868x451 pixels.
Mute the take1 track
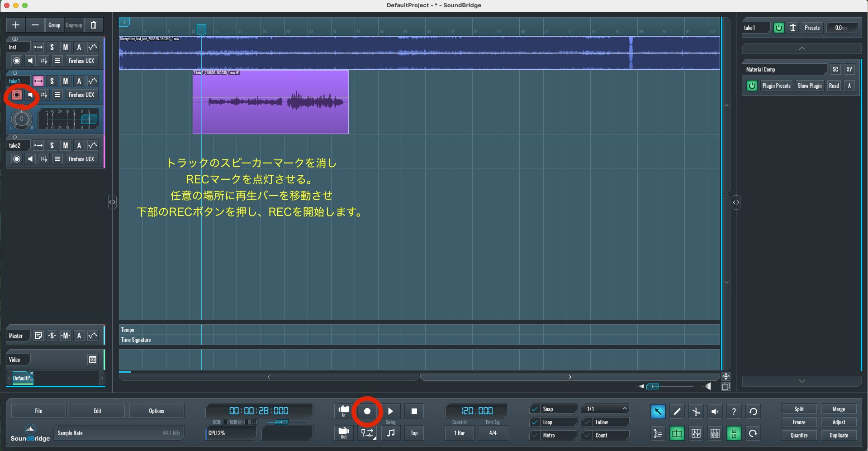coord(66,81)
